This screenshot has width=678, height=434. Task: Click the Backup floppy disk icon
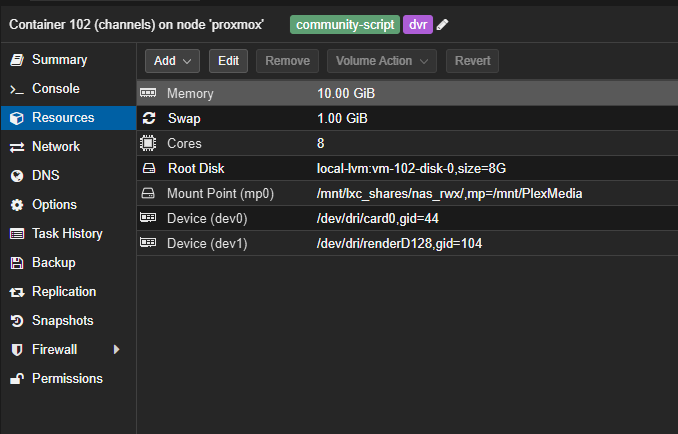click(x=16, y=263)
